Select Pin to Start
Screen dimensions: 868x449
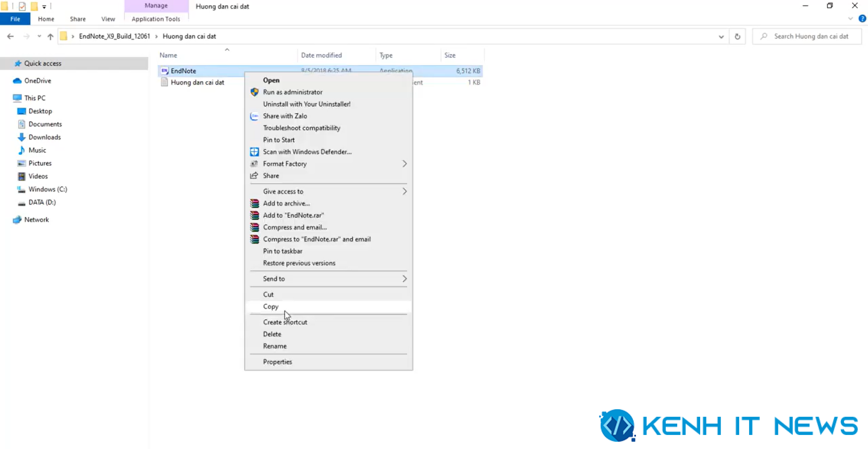pos(279,140)
